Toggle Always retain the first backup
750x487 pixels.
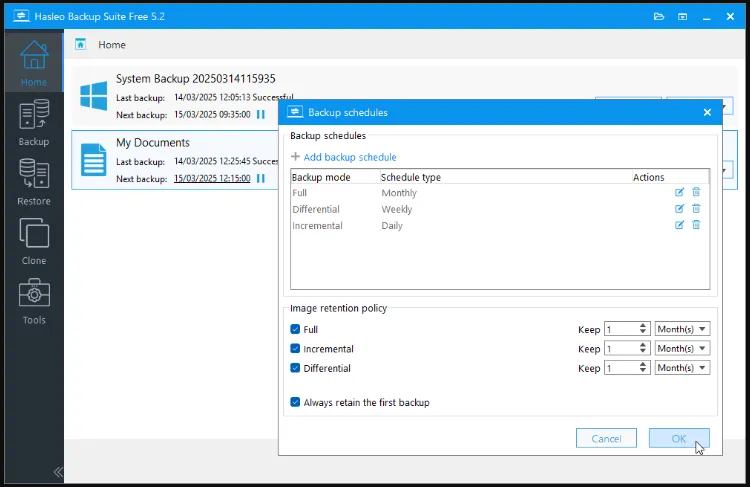(x=295, y=402)
